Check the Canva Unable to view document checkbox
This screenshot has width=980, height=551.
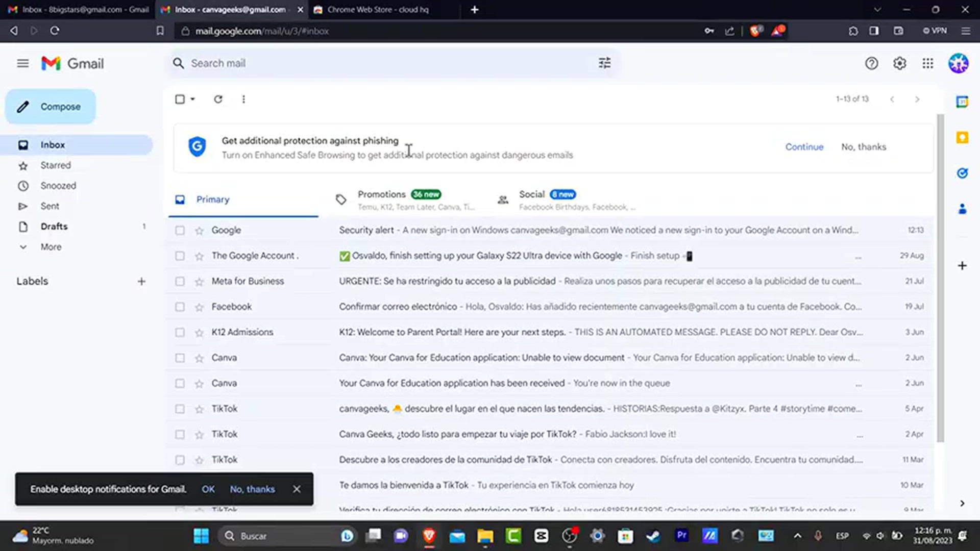pos(180,358)
